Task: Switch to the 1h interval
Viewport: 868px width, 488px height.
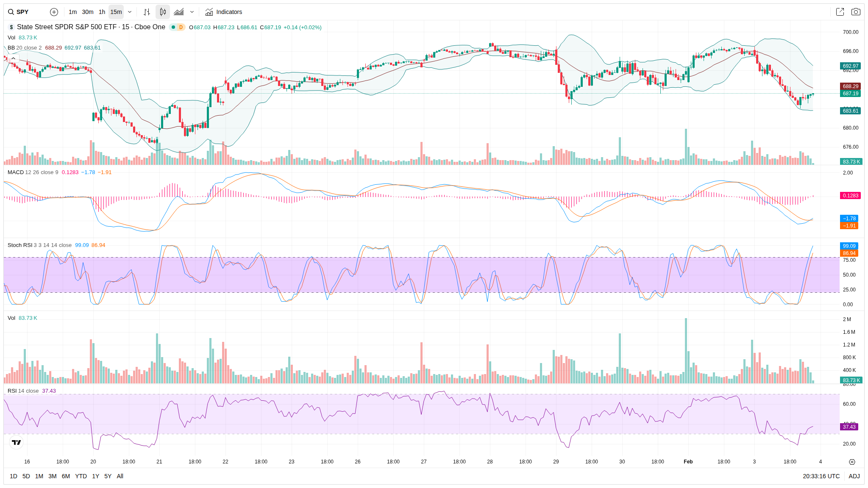Action: click(102, 12)
